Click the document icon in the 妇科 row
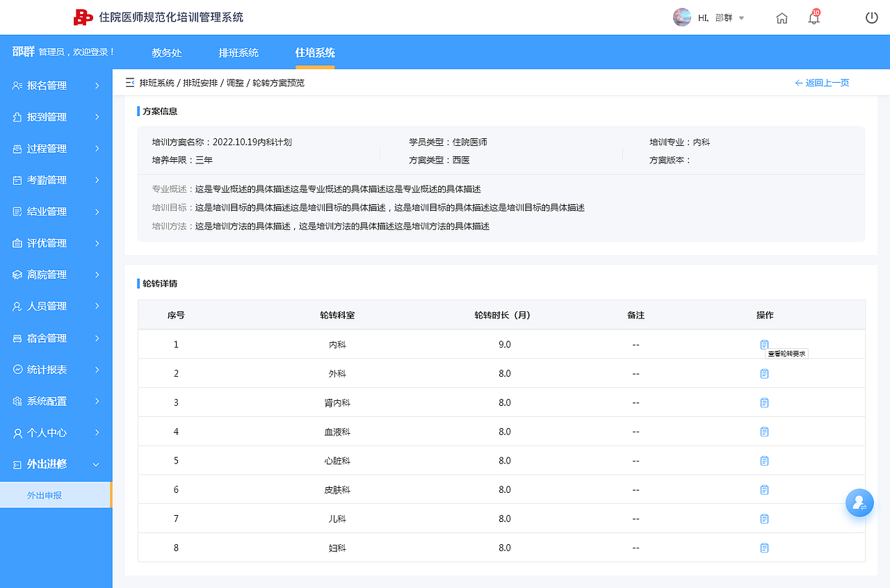The width and height of the screenshot is (890, 588). (x=764, y=548)
